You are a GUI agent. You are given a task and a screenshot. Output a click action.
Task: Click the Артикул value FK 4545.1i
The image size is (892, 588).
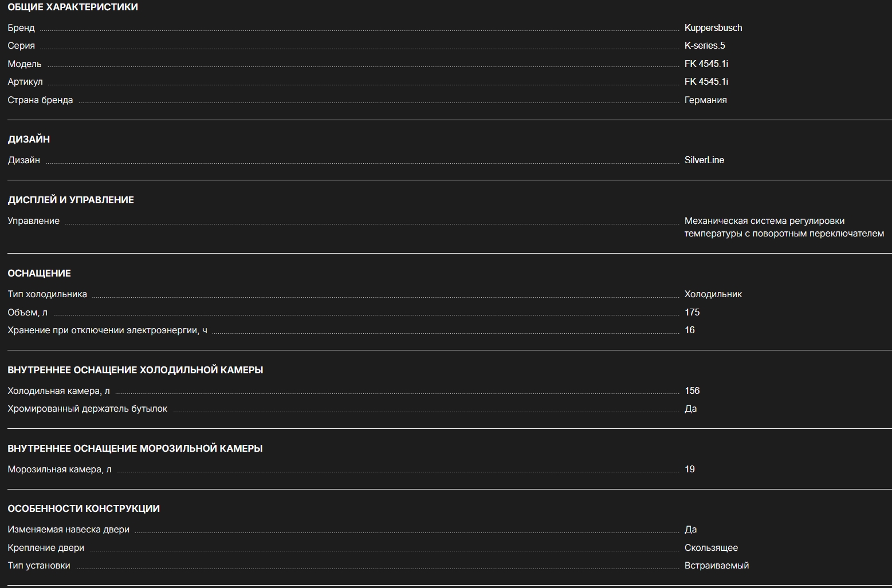point(706,81)
